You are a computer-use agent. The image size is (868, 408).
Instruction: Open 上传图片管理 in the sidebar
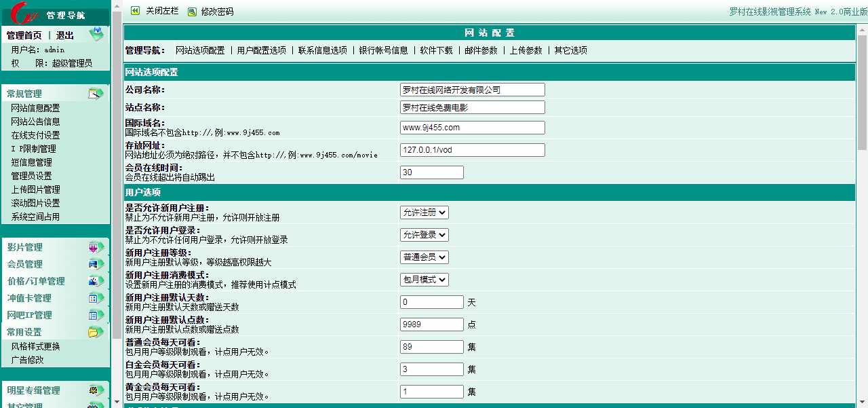(x=35, y=189)
